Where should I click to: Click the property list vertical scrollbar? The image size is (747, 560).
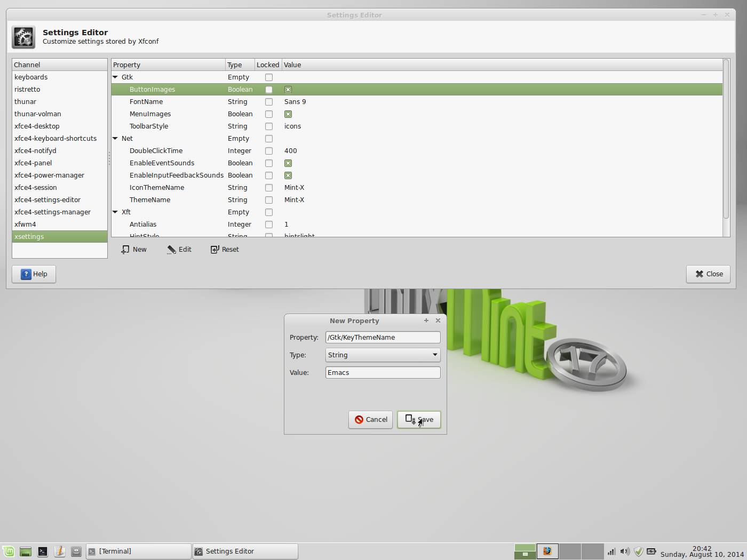(x=726, y=139)
